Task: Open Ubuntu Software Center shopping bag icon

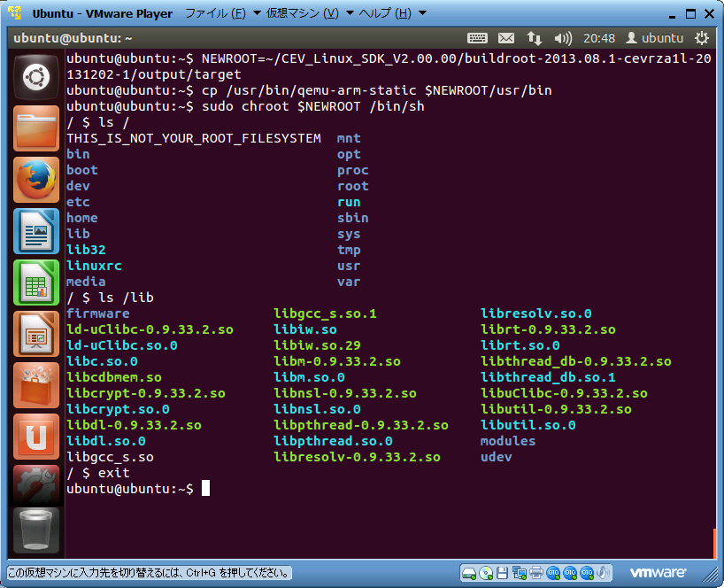Action: point(36,384)
